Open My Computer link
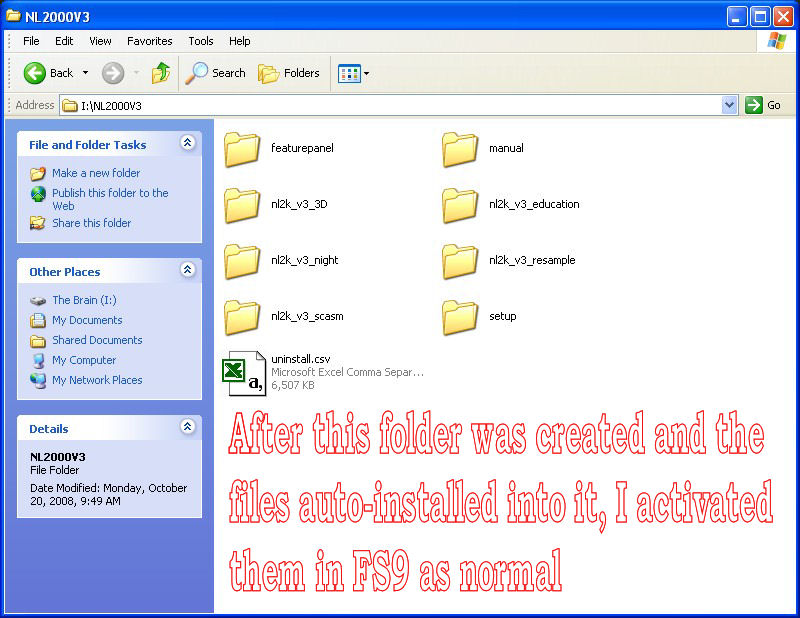This screenshot has height=618, width=800. click(84, 360)
